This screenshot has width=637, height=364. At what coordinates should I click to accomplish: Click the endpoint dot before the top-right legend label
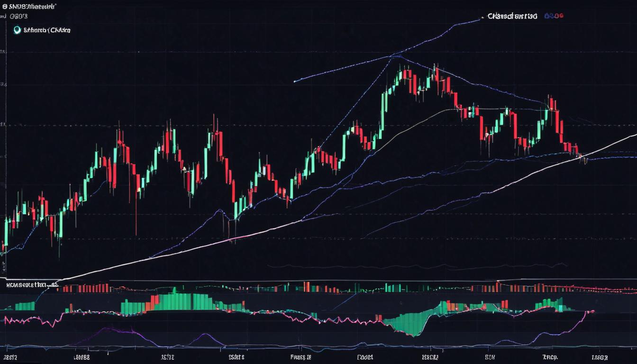pyautogui.click(x=482, y=18)
